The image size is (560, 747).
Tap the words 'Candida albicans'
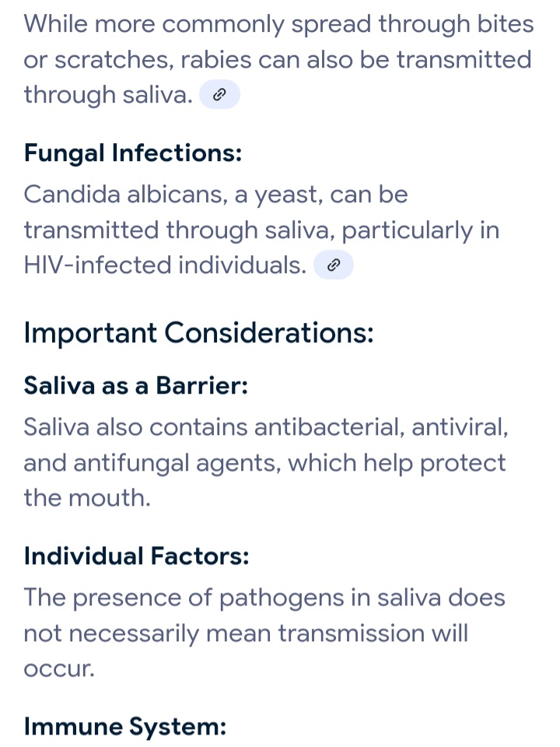click(123, 195)
